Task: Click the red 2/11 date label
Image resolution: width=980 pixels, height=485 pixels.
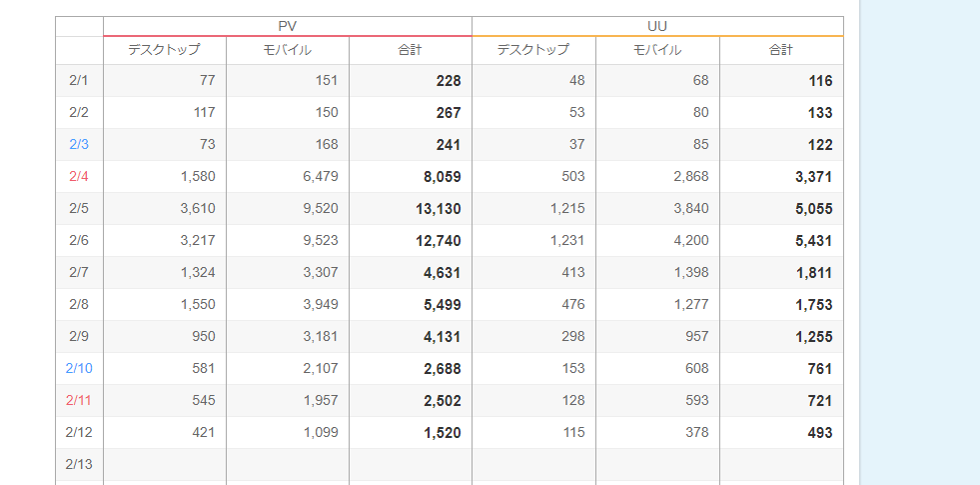Action: tap(79, 401)
